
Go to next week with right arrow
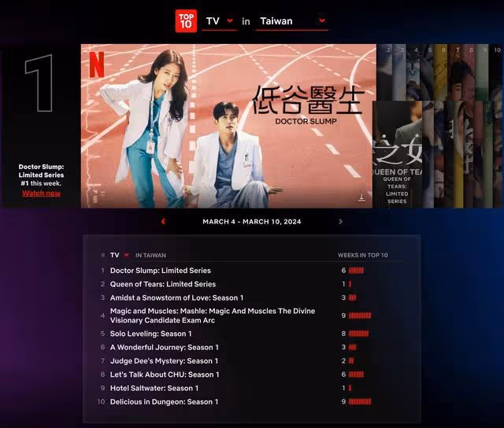point(341,222)
